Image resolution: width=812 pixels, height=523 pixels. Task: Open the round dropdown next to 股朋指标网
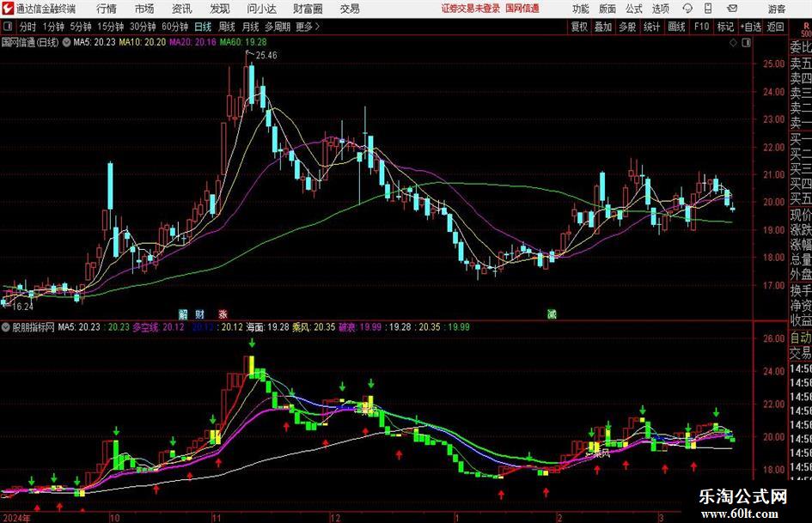click(6, 327)
